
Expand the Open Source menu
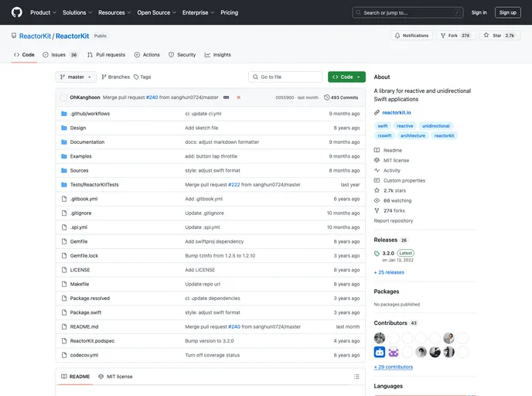coord(156,12)
